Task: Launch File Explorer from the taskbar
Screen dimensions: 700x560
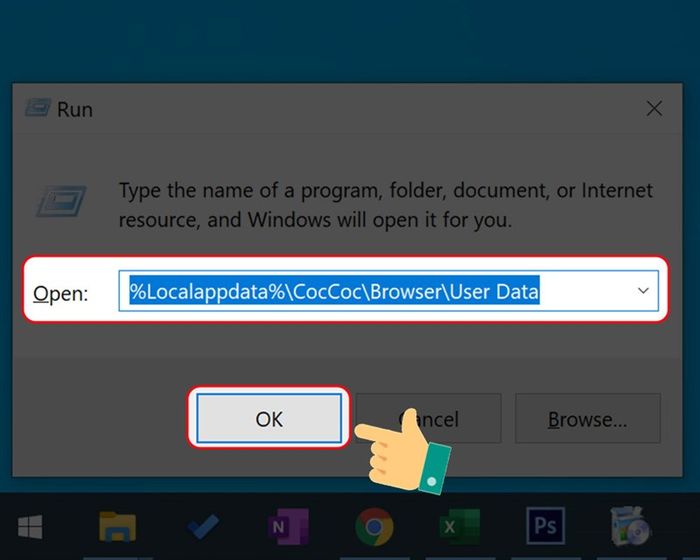Action: click(x=117, y=527)
